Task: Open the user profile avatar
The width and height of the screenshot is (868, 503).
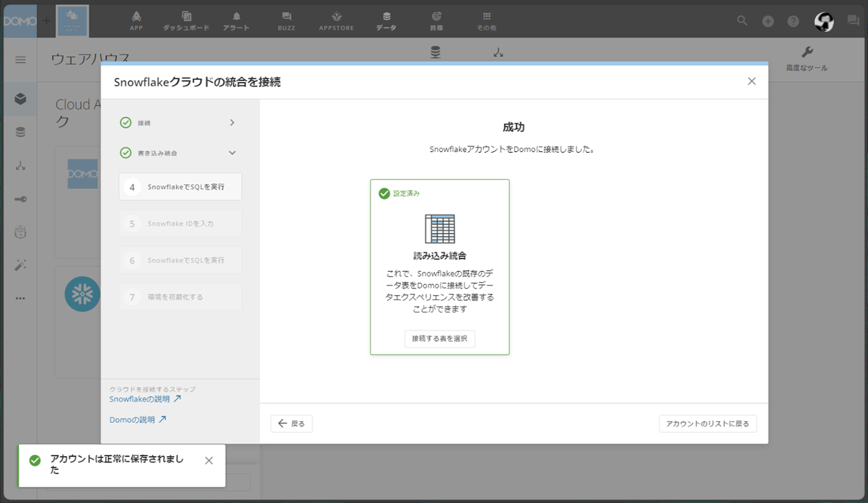Action: [824, 22]
